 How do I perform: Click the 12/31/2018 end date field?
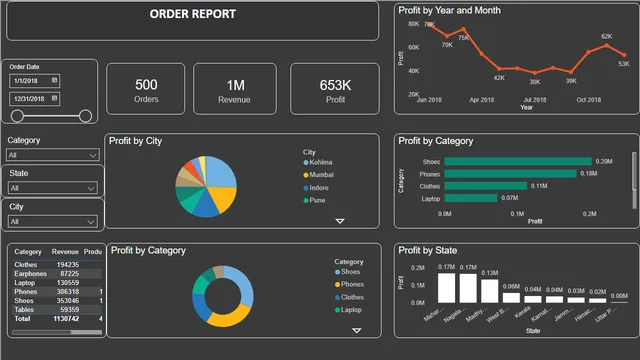[x=35, y=99]
